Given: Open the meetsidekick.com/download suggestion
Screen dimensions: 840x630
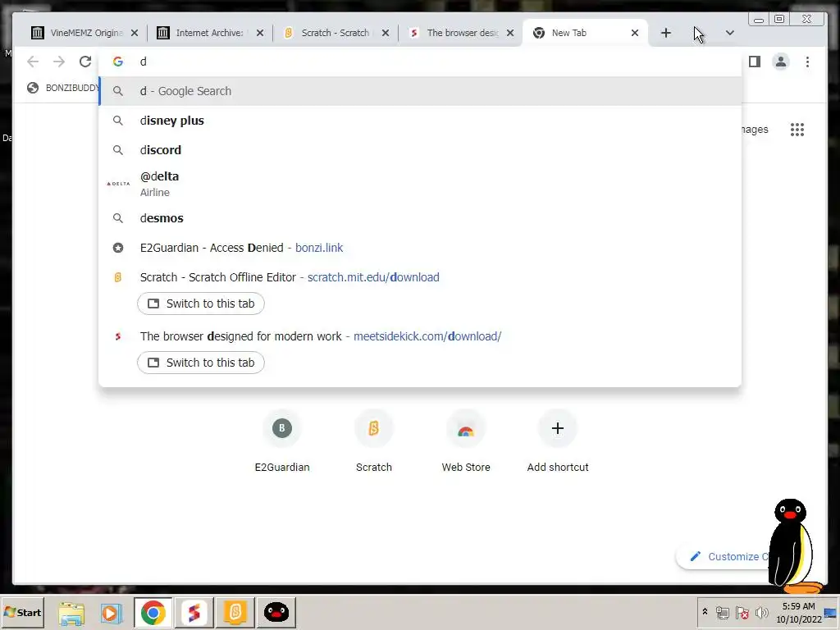Looking at the screenshot, I should point(421,336).
